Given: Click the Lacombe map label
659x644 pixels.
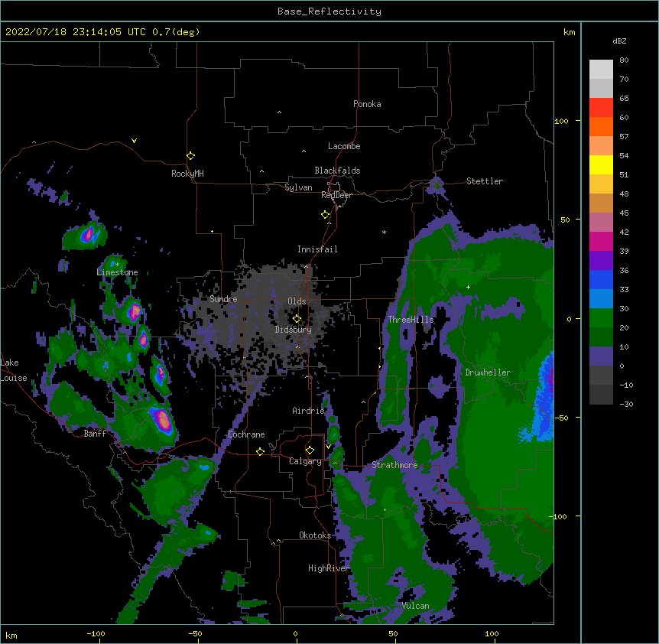Looking at the screenshot, I should (x=344, y=146).
